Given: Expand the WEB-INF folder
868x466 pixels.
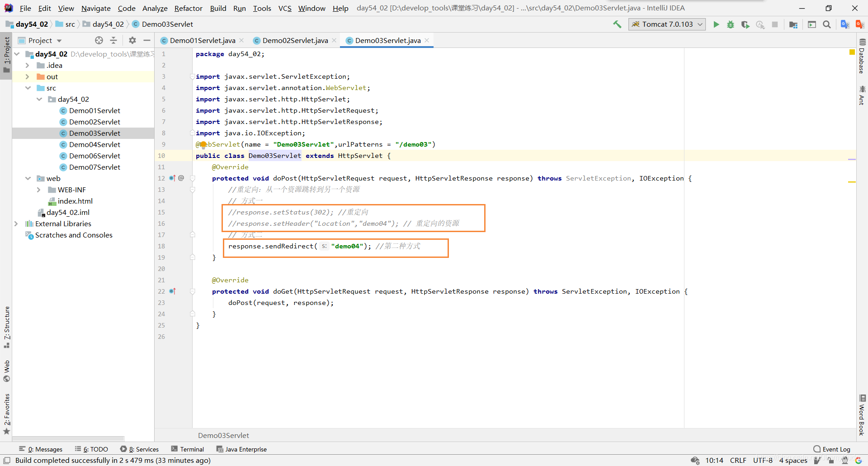Looking at the screenshot, I should pyautogui.click(x=38, y=190).
